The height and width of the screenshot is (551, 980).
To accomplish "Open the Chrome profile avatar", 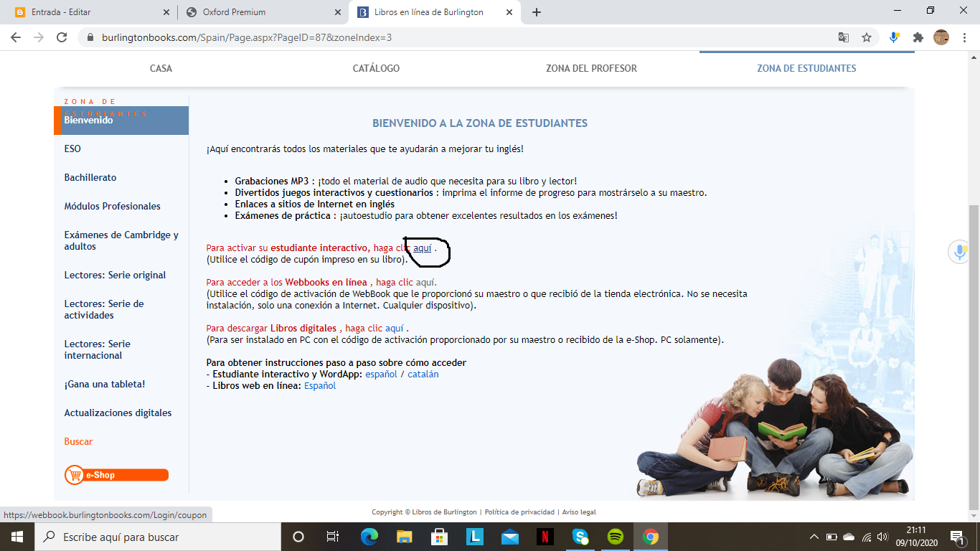I will pyautogui.click(x=941, y=37).
